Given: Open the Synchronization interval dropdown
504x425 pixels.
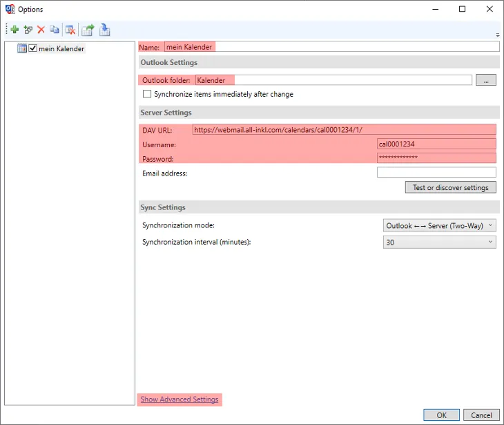Looking at the screenshot, I should pyautogui.click(x=439, y=243).
